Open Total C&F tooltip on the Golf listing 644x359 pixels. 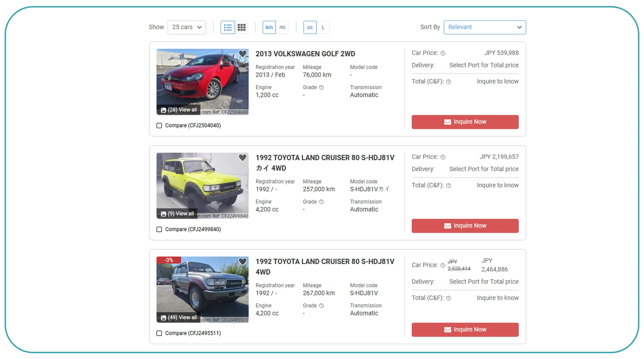[x=448, y=81]
